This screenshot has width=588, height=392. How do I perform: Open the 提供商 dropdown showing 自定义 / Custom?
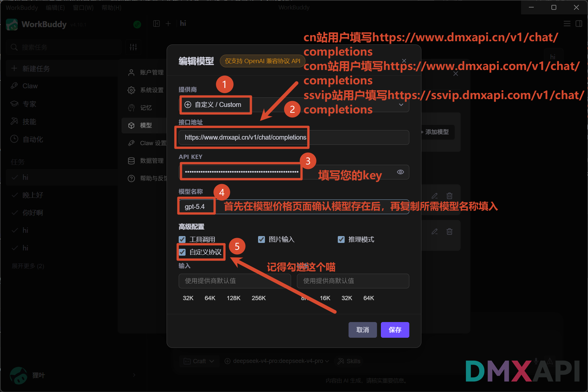coord(294,105)
